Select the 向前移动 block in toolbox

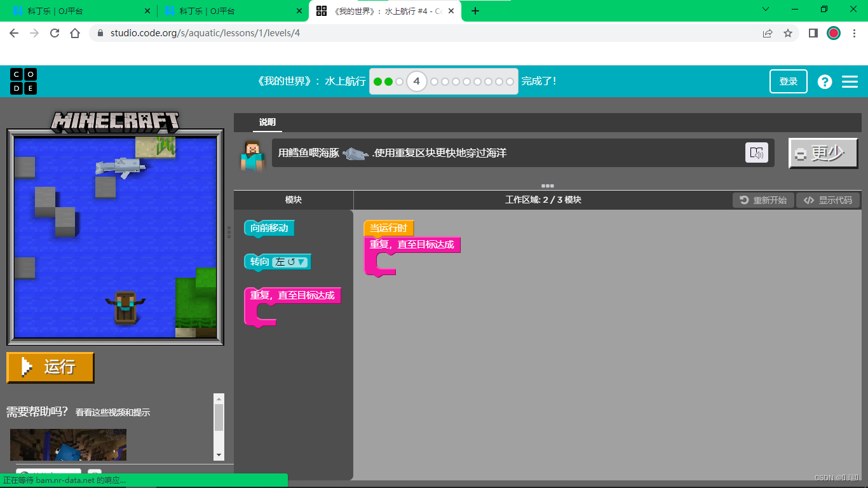269,229
